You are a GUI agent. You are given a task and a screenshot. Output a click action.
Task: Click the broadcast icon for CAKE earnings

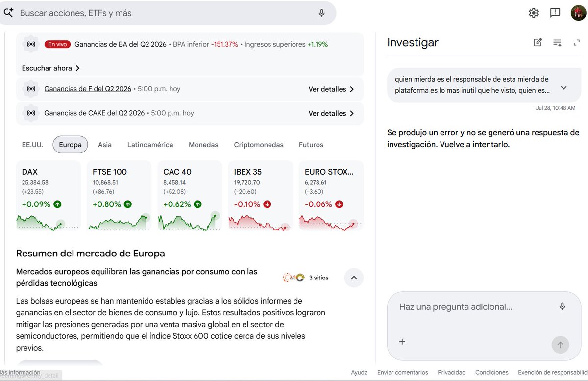31,113
